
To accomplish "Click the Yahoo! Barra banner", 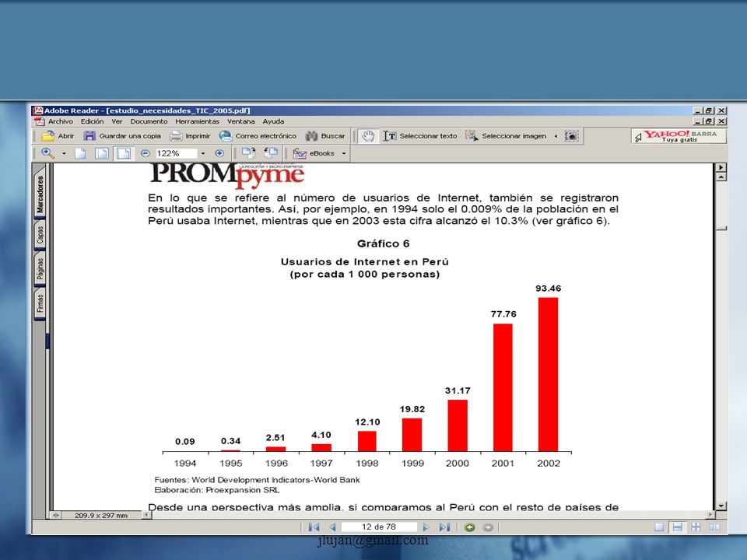I will click(679, 136).
